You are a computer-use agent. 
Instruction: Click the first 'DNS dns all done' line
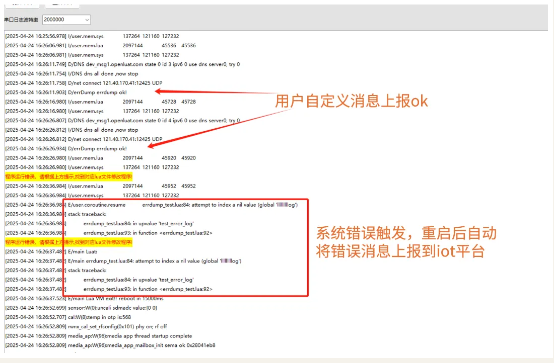coord(72,74)
